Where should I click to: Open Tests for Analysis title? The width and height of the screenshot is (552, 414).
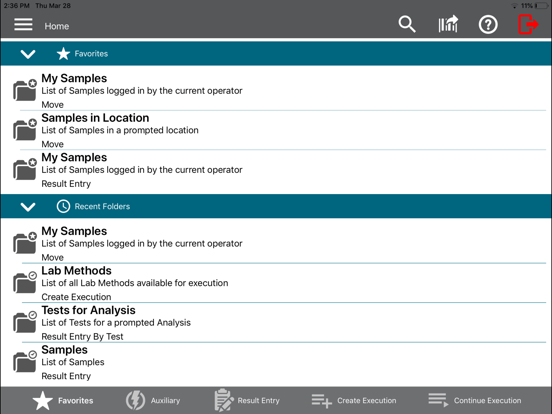[x=88, y=310]
